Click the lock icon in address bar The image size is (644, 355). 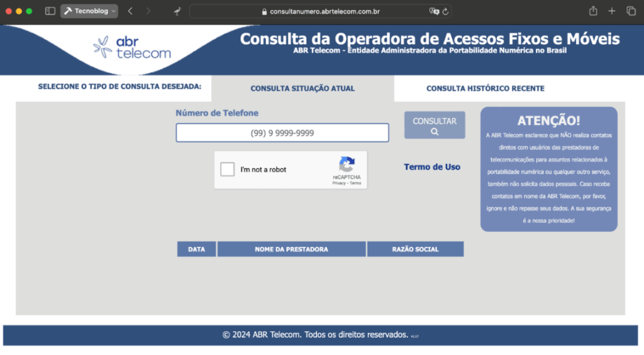(264, 11)
